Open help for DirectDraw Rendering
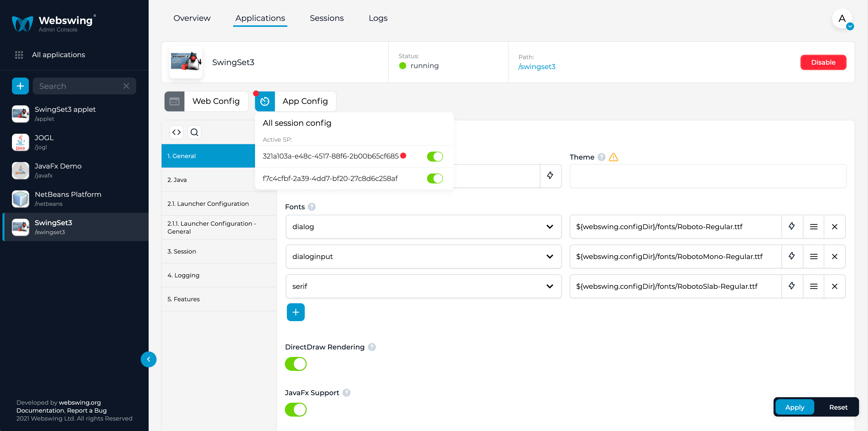This screenshot has width=868, height=431. pos(372,347)
